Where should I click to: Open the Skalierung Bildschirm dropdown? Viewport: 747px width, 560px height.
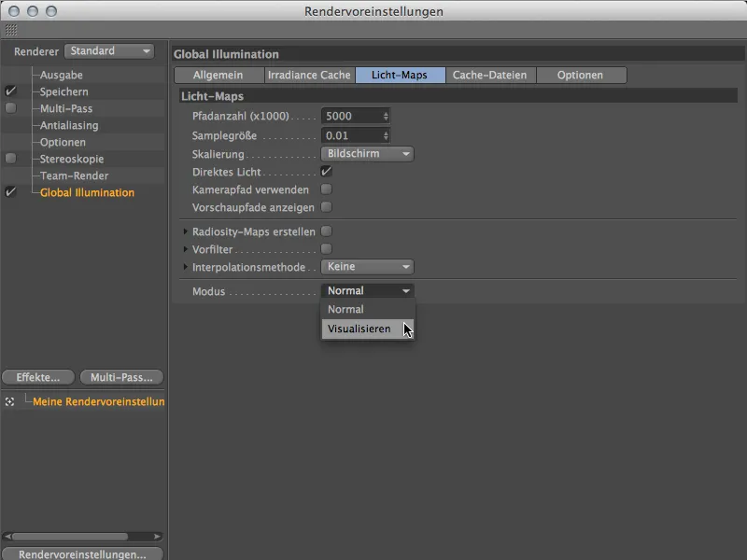(x=365, y=153)
